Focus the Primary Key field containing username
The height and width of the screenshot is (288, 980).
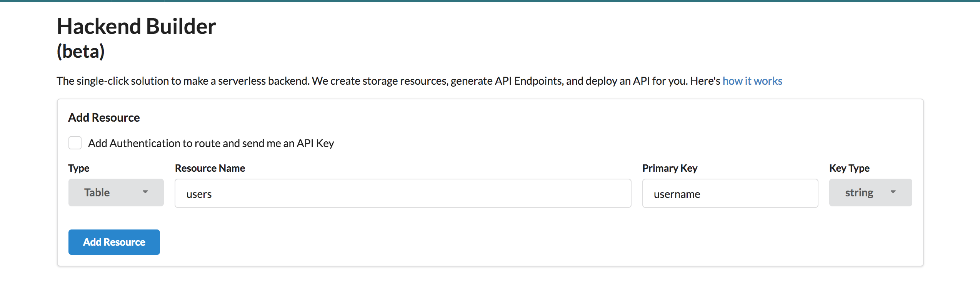[730, 193]
